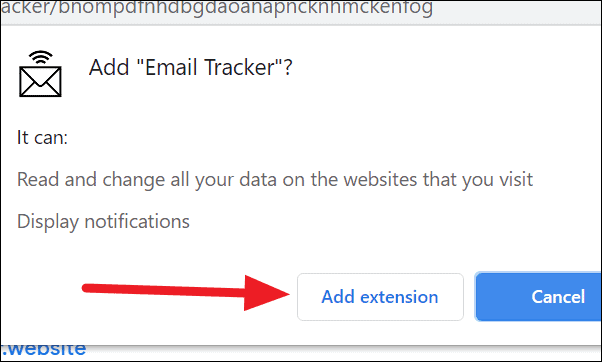
Task: Click the word 'Add' in the dialog title
Action: coord(109,67)
